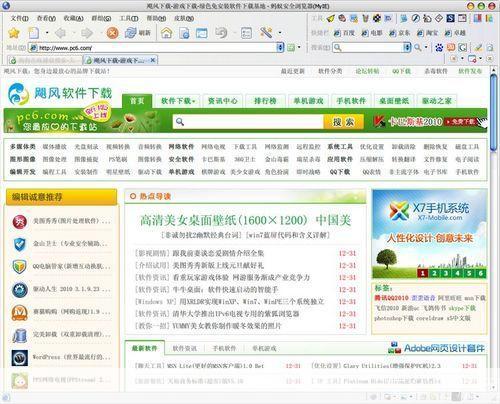Click the Baidu paw icon
This screenshot has width=500, height=404.
pyautogui.click(x=439, y=48)
